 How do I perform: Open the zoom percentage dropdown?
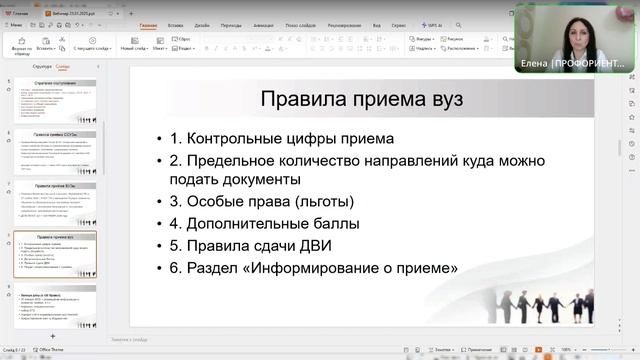[575, 350]
